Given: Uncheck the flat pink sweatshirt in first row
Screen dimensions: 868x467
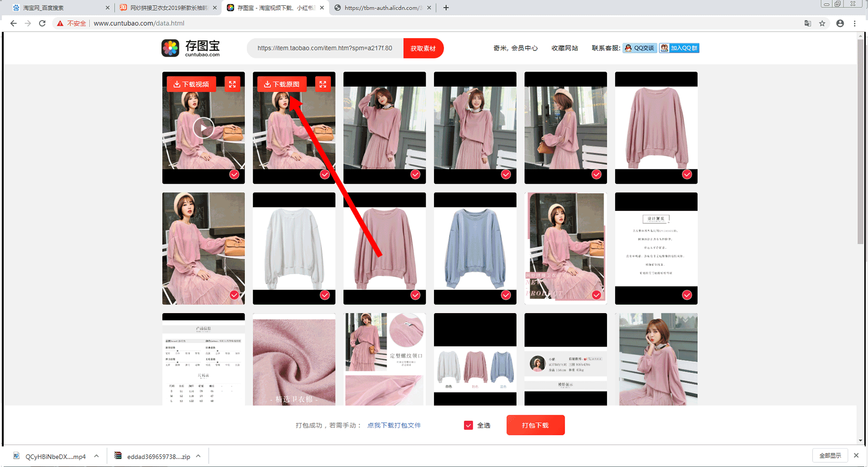Looking at the screenshot, I should point(687,174).
